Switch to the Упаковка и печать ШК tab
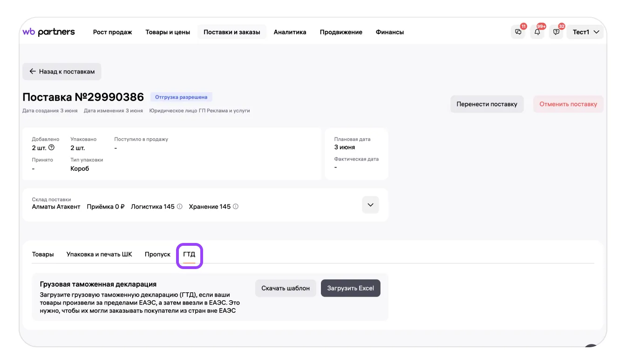Screen dimensions: 626x364 (x=99, y=254)
